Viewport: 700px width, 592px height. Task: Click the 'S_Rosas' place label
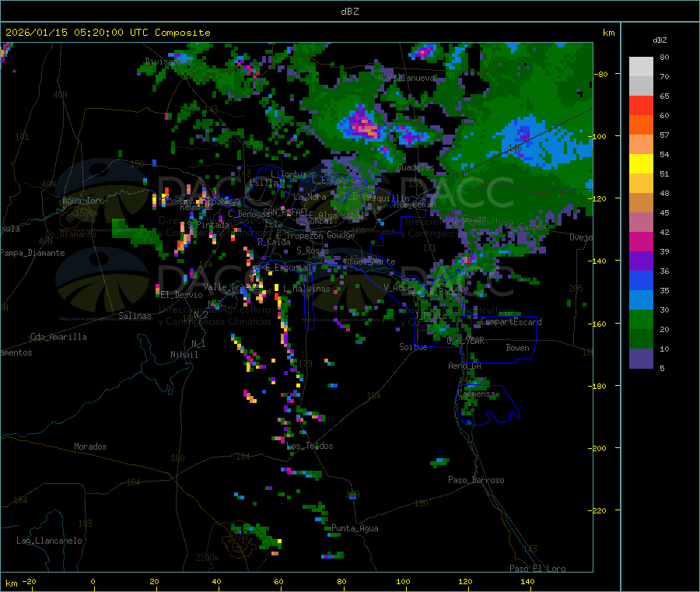click(313, 250)
